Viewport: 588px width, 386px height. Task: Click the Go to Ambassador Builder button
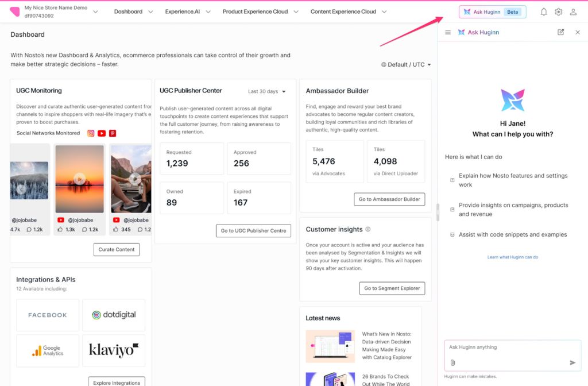point(389,199)
